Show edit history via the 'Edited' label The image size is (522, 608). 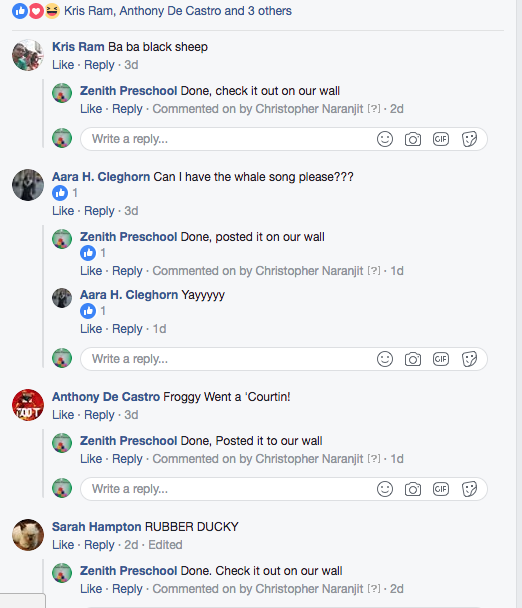(x=165, y=545)
